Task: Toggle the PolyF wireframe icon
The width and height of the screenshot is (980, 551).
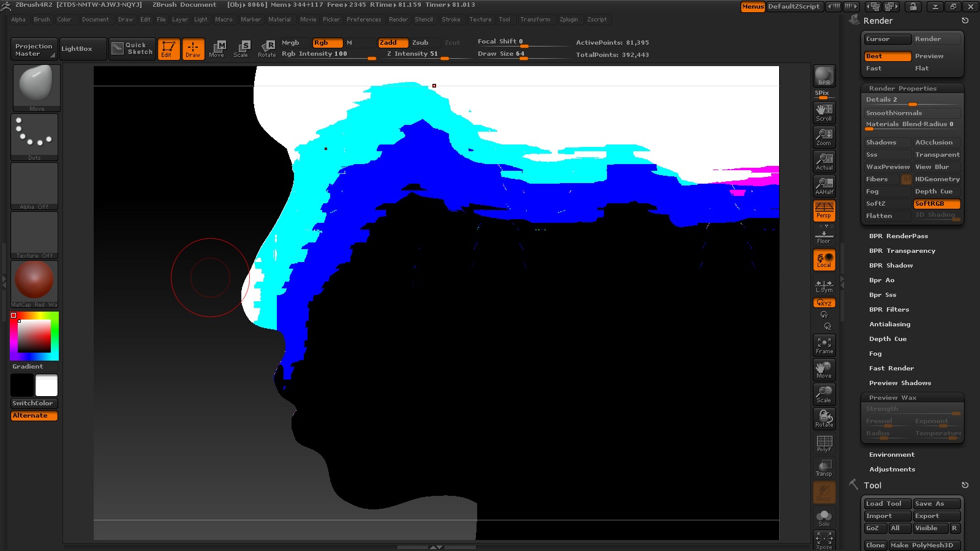Action: click(x=824, y=443)
